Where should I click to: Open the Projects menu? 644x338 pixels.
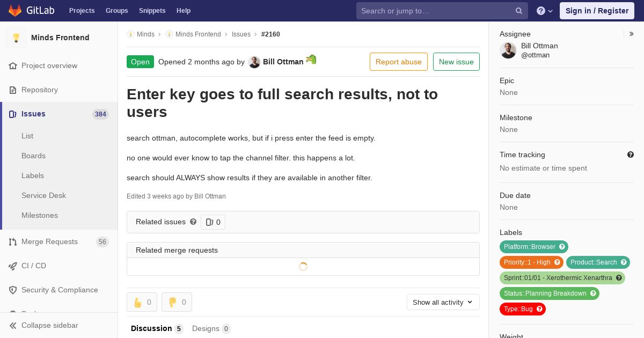click(x=82, y=11)
